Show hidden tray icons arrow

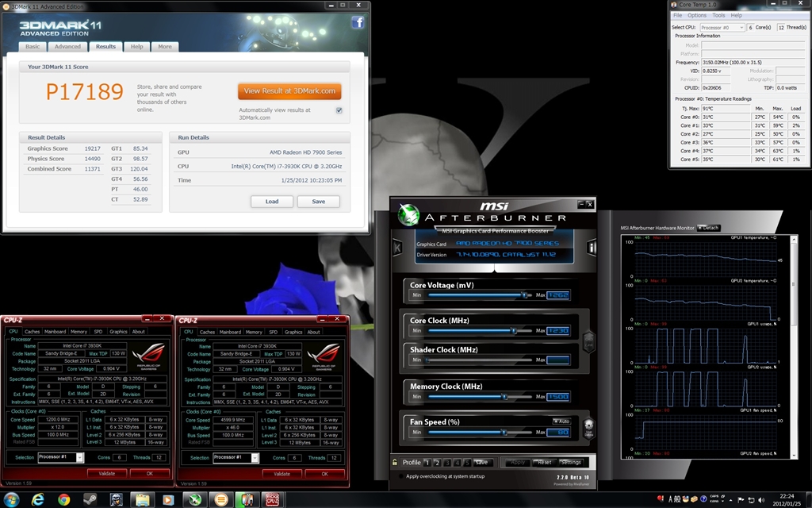(x=730, y=500)
